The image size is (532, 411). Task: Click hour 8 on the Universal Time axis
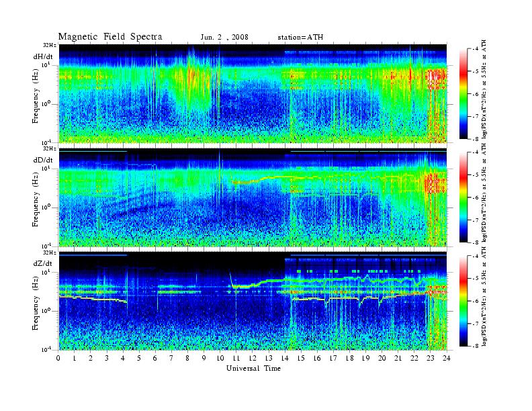click(187, 358)
